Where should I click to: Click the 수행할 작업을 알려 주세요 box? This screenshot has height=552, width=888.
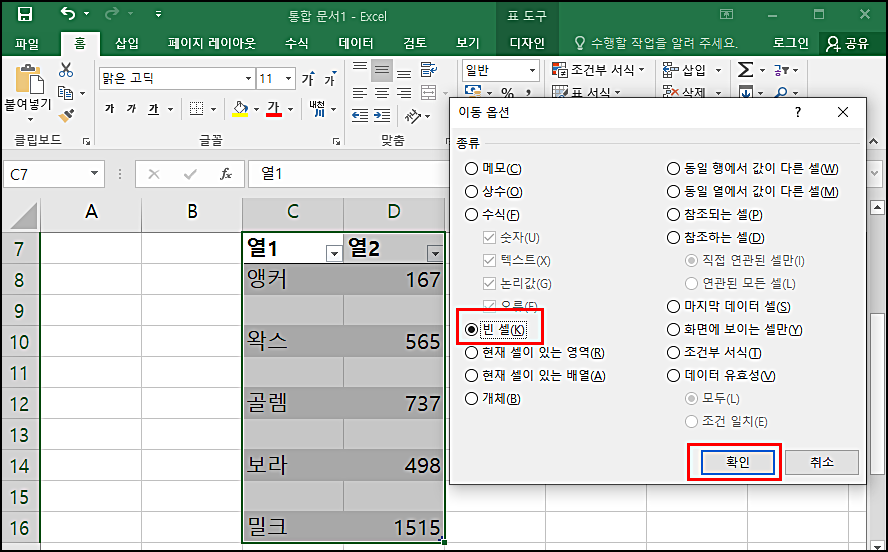(x=656, y=43)
